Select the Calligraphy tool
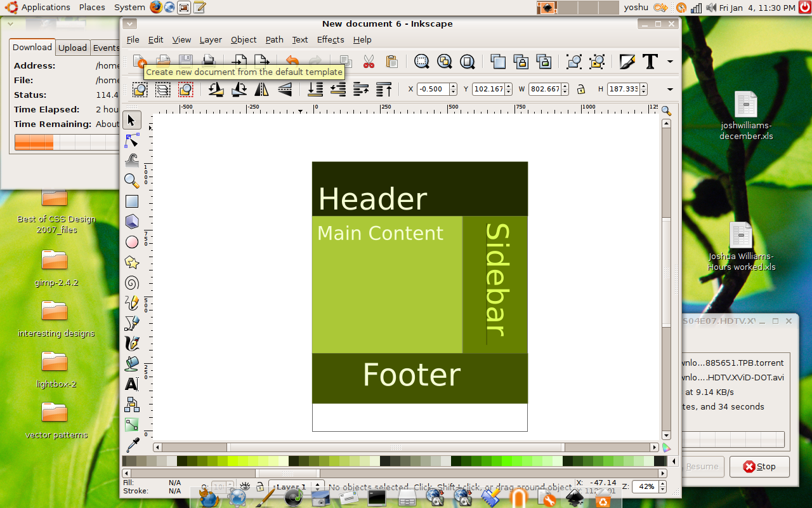This screenshot has height=508, width=812. tap(132, 344)
